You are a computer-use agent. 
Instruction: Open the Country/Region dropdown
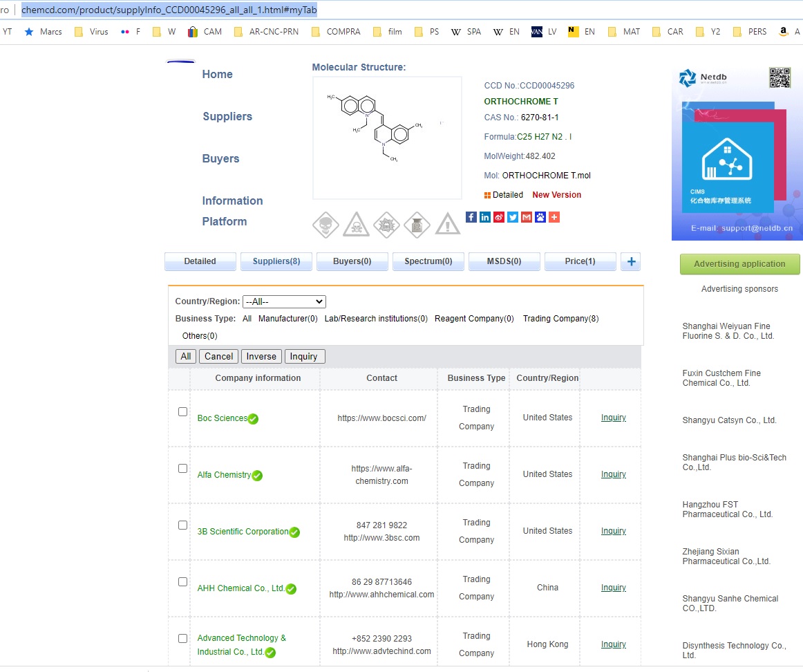[x=284, y=301]
